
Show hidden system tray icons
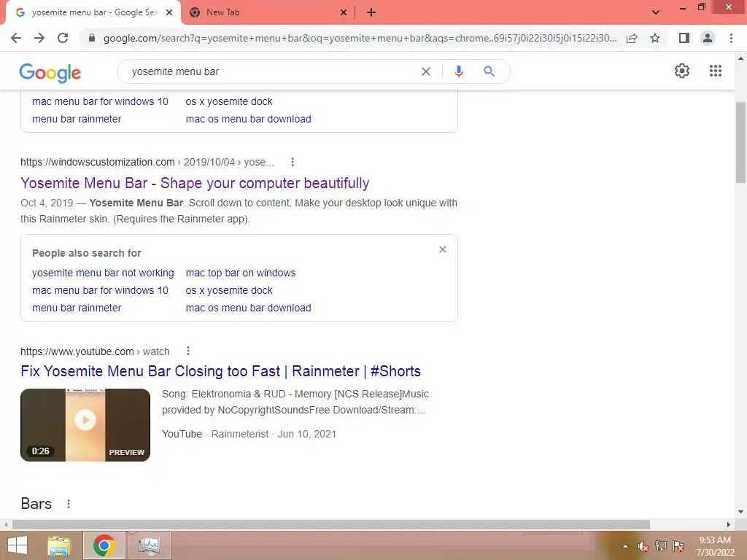coord(625,546)
